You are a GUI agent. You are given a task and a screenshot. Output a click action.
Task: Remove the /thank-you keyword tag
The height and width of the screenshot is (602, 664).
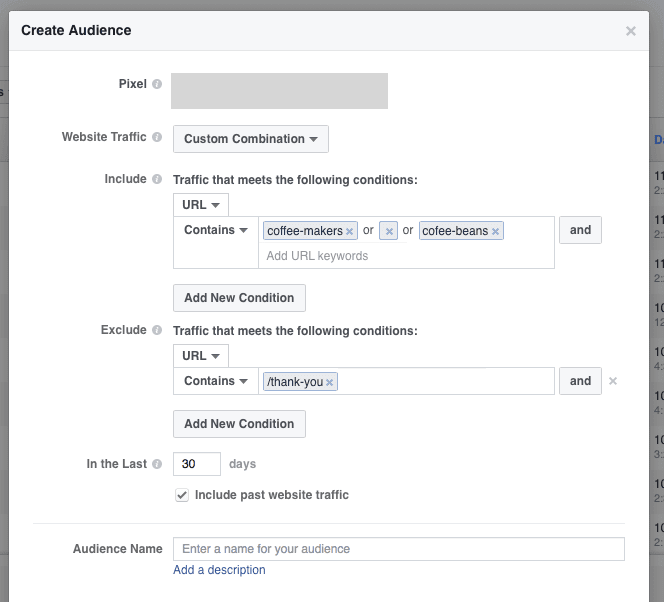coord(329,382)
